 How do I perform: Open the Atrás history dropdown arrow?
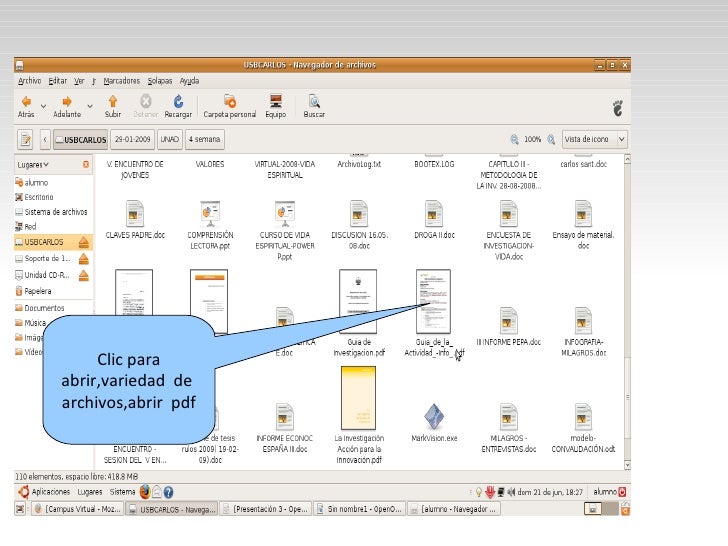coord(43,106)
